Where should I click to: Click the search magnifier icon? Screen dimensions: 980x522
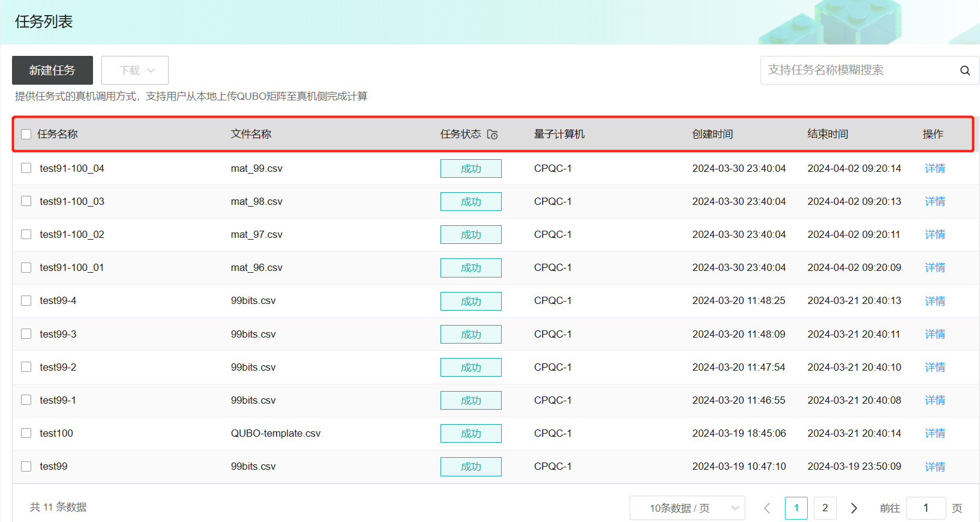[x=964, y=70]
